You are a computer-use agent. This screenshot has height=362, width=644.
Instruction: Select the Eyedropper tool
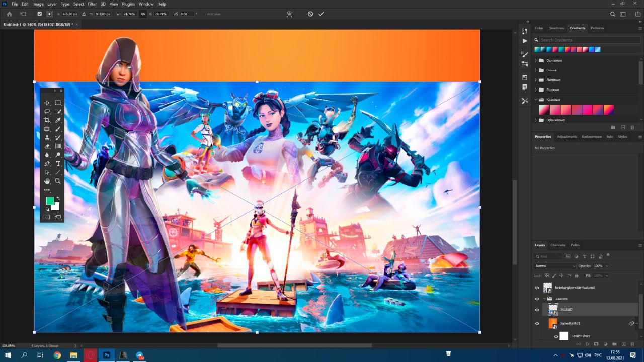58,120
